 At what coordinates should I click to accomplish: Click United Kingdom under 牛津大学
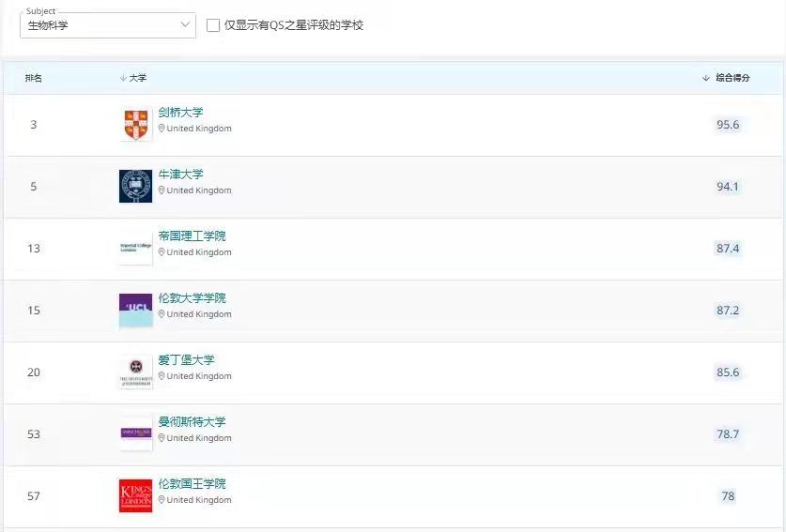(199, 190)
